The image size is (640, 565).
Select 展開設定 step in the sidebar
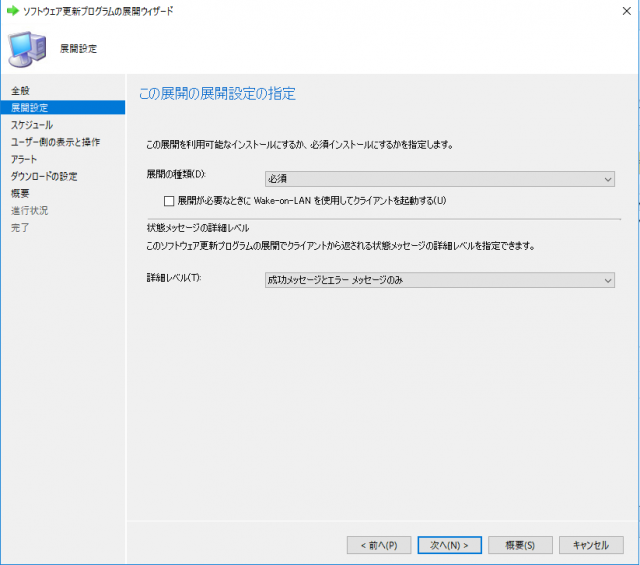point(29,108)
